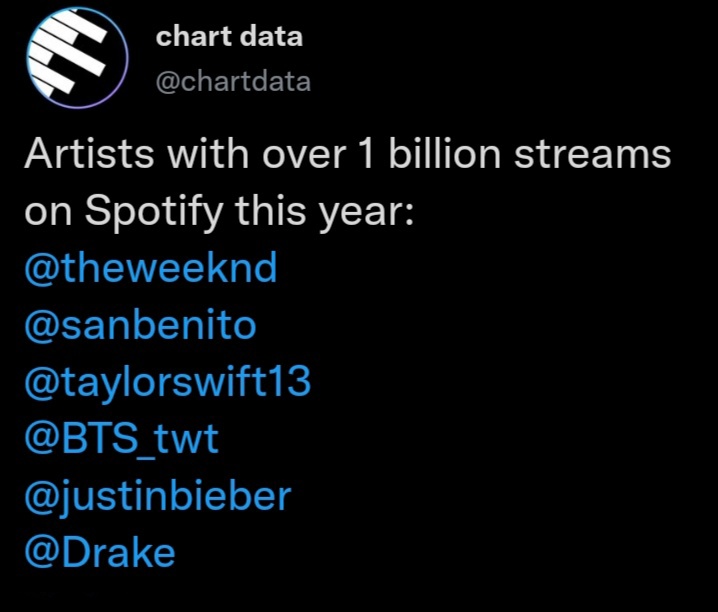718x612 pixels.
Task: Tap Taylor Swift's blue handle
Action: pos(168,382)
